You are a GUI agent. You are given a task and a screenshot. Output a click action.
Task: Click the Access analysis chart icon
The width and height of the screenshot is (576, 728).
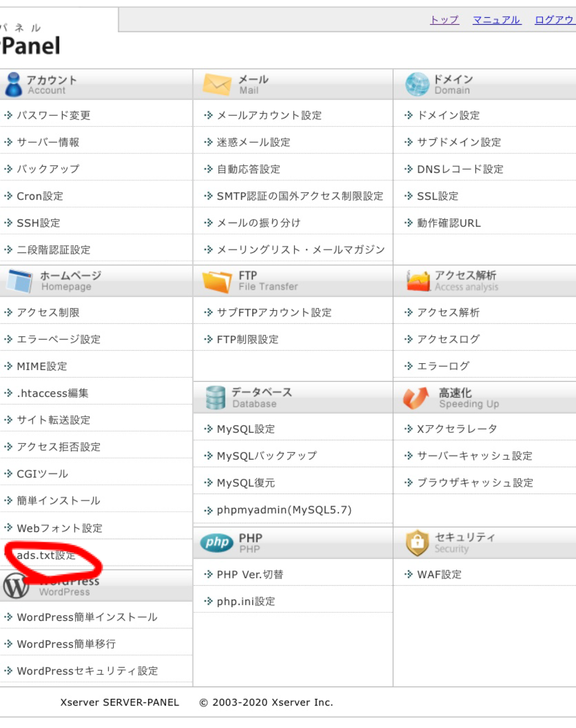418,281
